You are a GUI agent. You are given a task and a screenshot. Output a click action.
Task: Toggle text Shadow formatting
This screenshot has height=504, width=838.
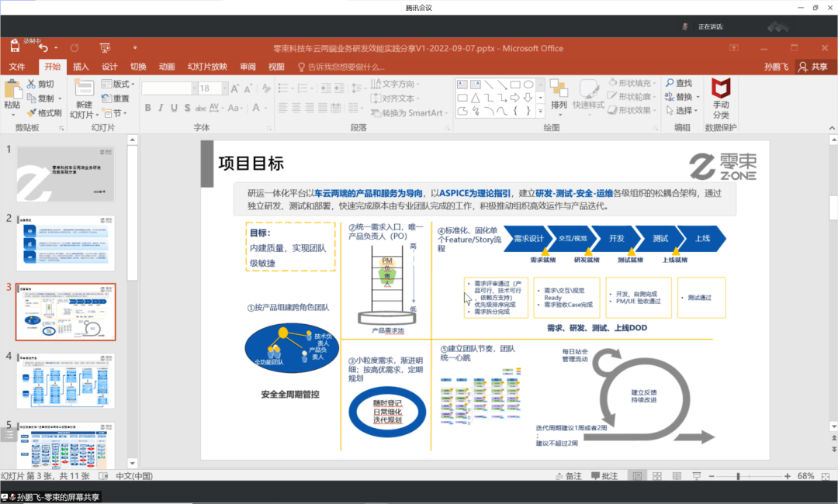187,108
